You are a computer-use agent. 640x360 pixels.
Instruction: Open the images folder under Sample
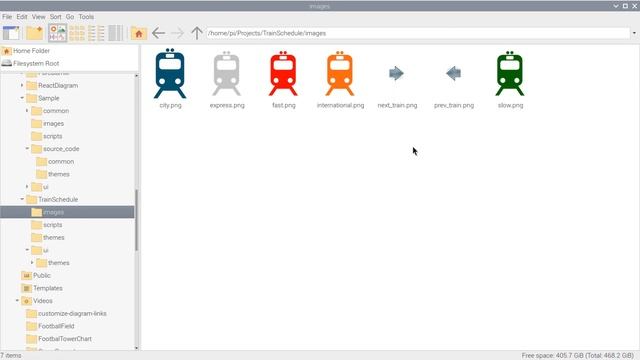pyautogui.click(x=48, y=123)
